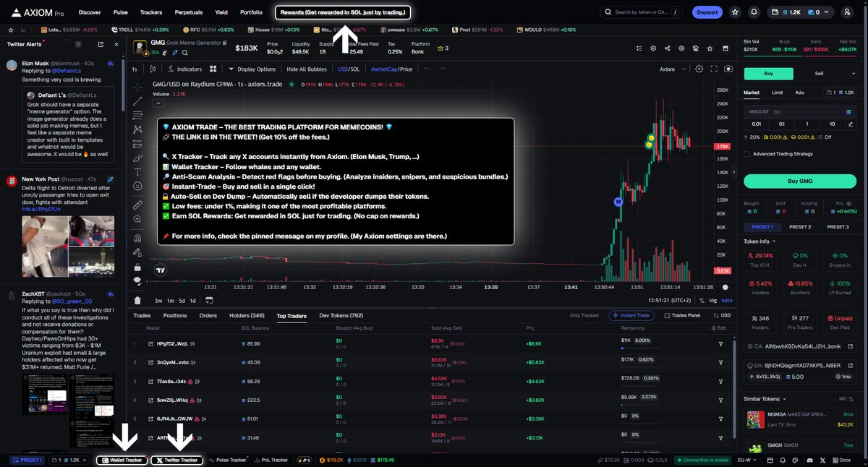The width and height of the screenshot is (868, 467).
Task: Filter the HPg7D2...WzjL wallet row
Action: [x=720, y=343]
